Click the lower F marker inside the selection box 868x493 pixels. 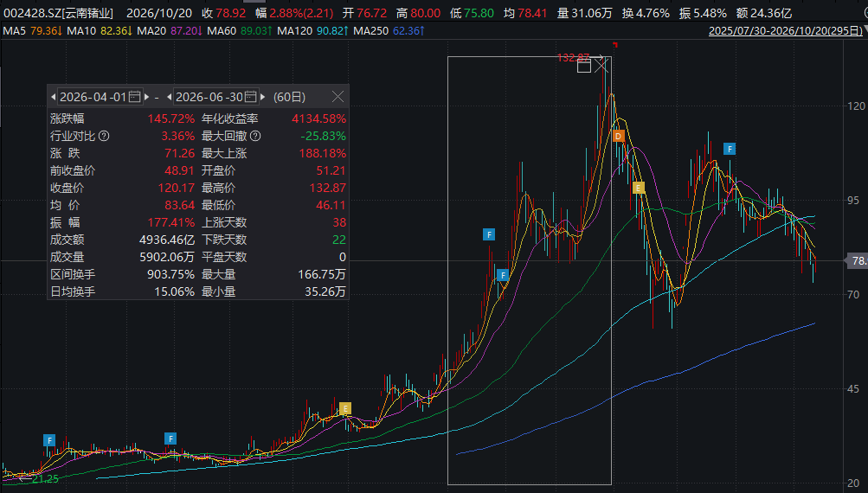pos(503,275)
